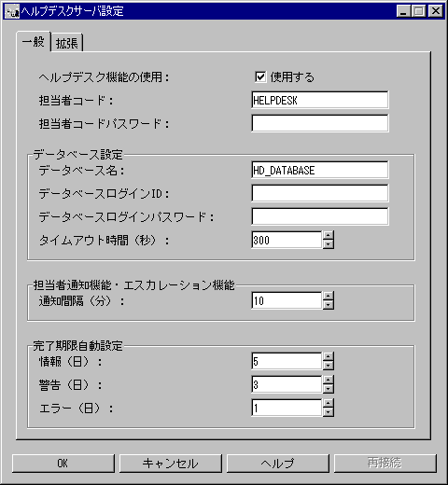Focus the 担当者コード field containing HELPDESK
The width and height of the screenshot is (448, 485).
[320, 100]
